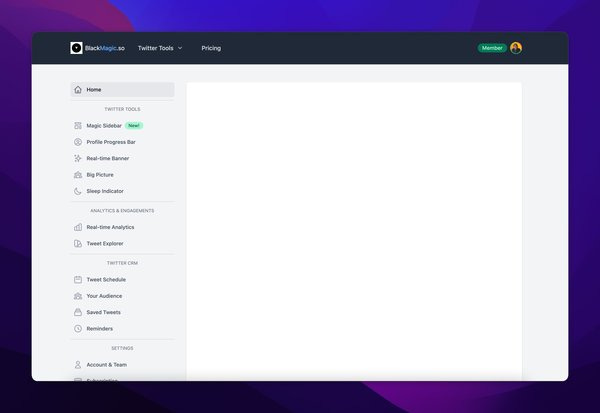This screenshot has width=600, height=413.
Task: Expand the Twitter Tools dropdown chevron
Action: [x=180, y=48]
